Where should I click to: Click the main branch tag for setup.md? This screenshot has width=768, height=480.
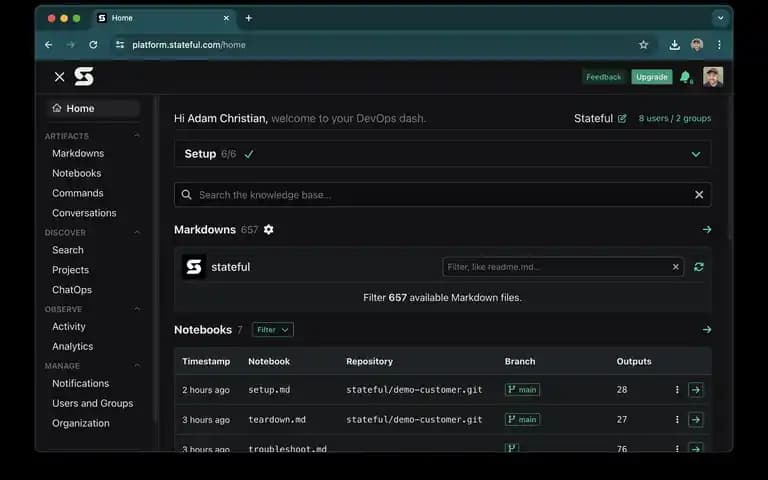522,390
